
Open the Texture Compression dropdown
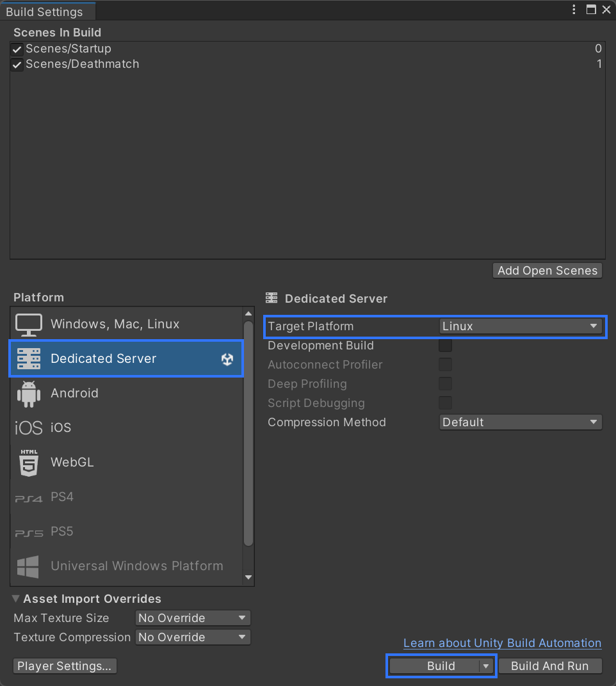tap(193, 637)
